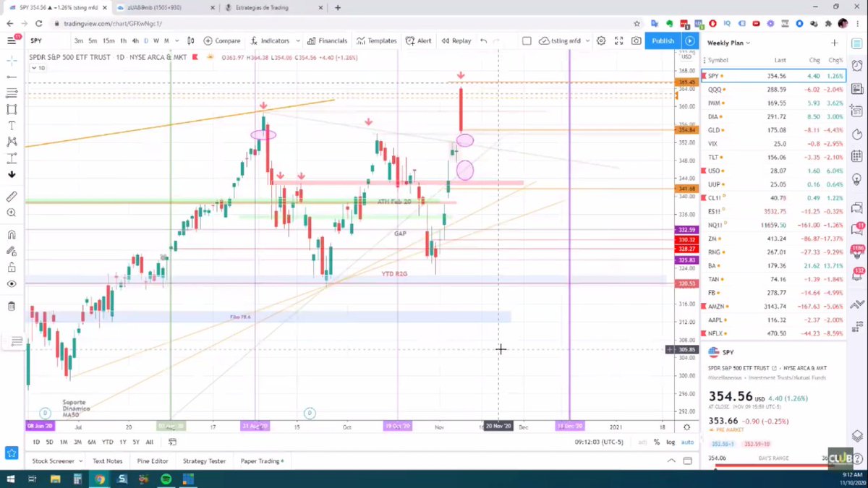Expand the timeframe list dropdown arrow
Screen dimensions: 868x488
pyautogui.click(x=176, y=41)
